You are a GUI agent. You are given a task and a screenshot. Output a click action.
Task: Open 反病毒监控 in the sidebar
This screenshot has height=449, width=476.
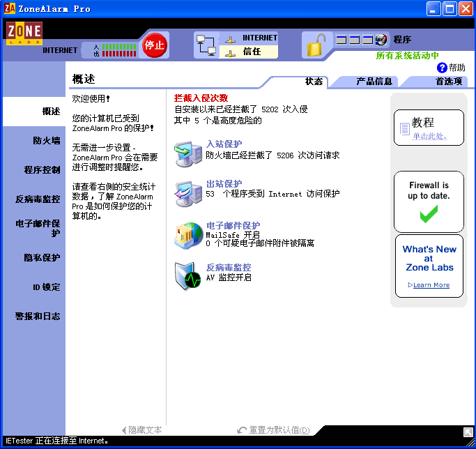(38, 199)
